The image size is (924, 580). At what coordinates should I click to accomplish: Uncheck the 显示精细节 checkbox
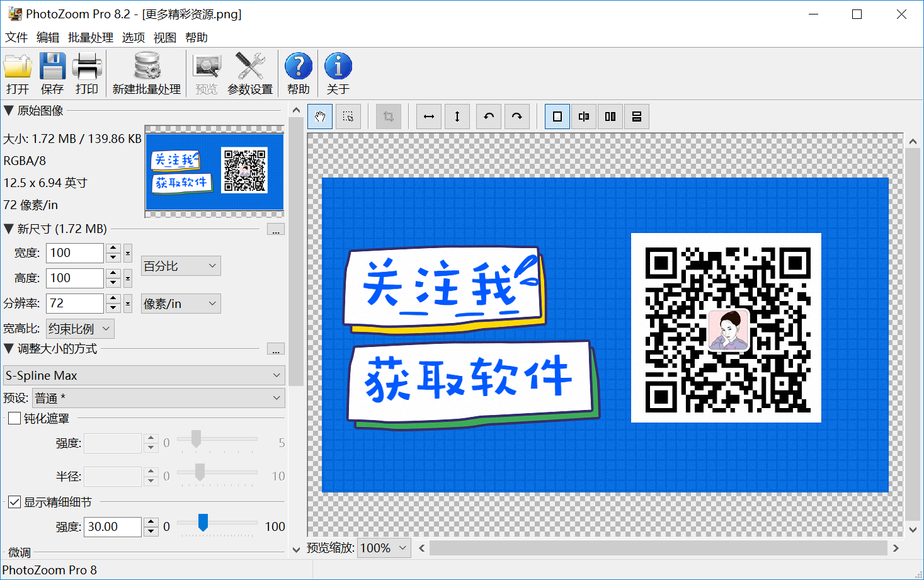click(14, 502)
